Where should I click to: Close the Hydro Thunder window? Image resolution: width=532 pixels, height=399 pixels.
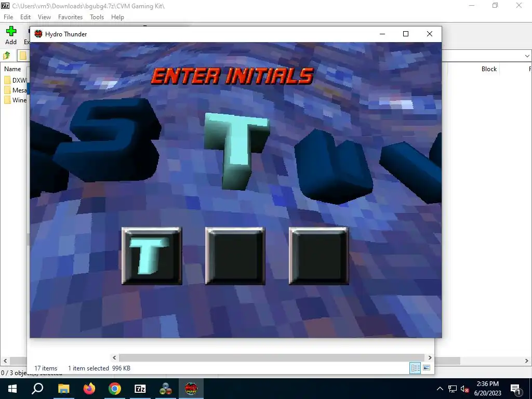(x=430, y=34)
